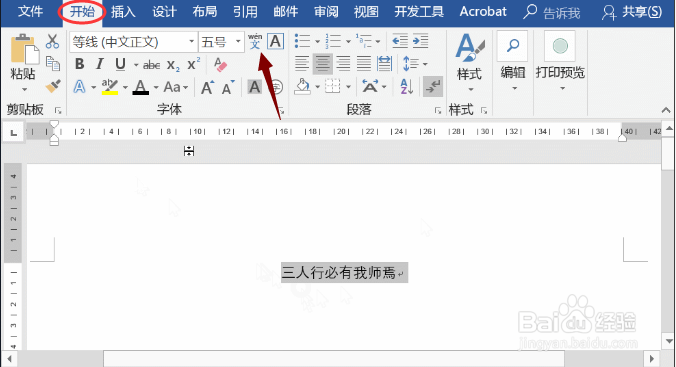The image size is (676, 367).
Task: Click the Distributed alignment icon
Action: (384, 64)
